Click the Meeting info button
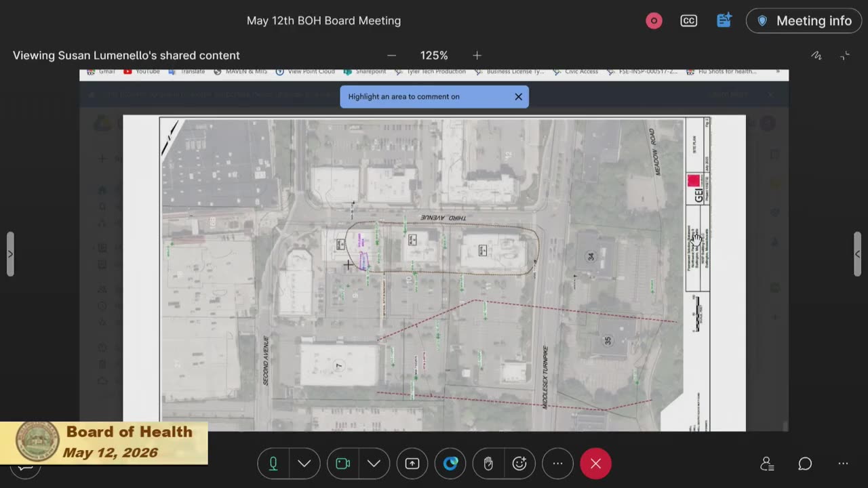 [x=805, y=21]
